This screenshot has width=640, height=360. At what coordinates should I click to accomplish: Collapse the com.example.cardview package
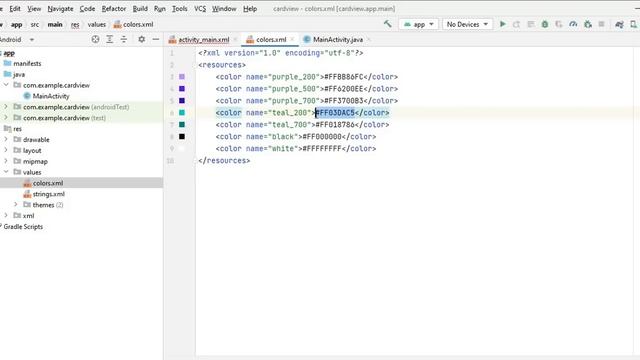tap(6, 85)
